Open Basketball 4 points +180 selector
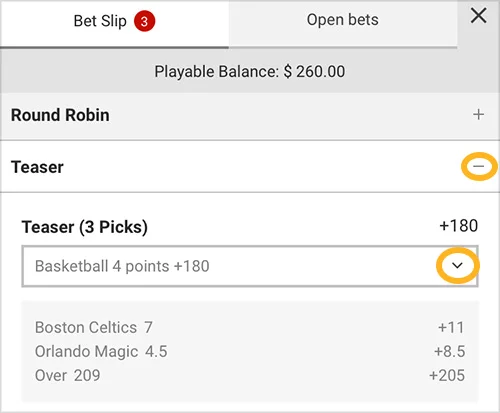500x413 pixels. tap(250, 266)
